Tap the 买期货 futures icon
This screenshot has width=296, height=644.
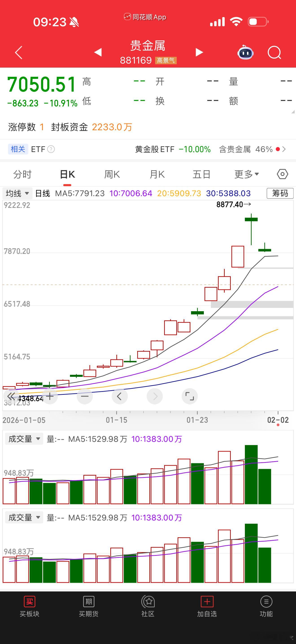[89, 606]
